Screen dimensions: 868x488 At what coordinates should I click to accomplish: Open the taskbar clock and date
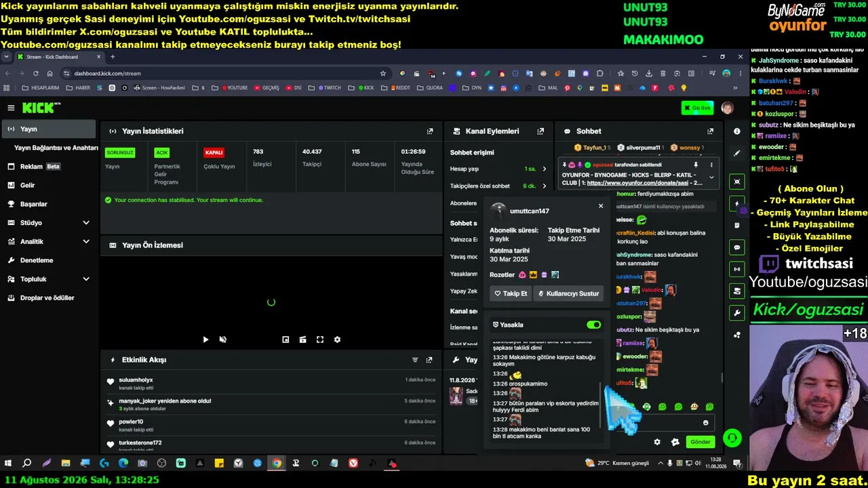(715, 463)
